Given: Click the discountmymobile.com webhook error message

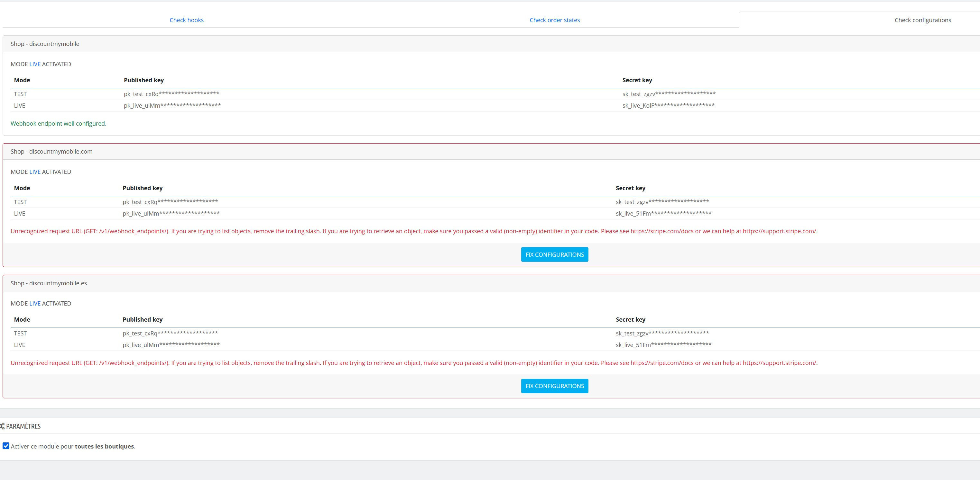Looking at the screenshot, I should [x=413, y=231].
